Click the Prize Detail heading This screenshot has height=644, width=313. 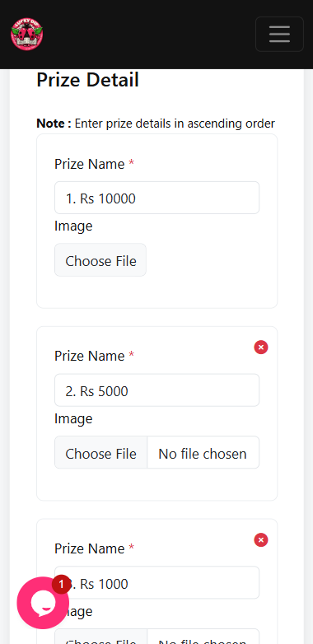(88, 80)
